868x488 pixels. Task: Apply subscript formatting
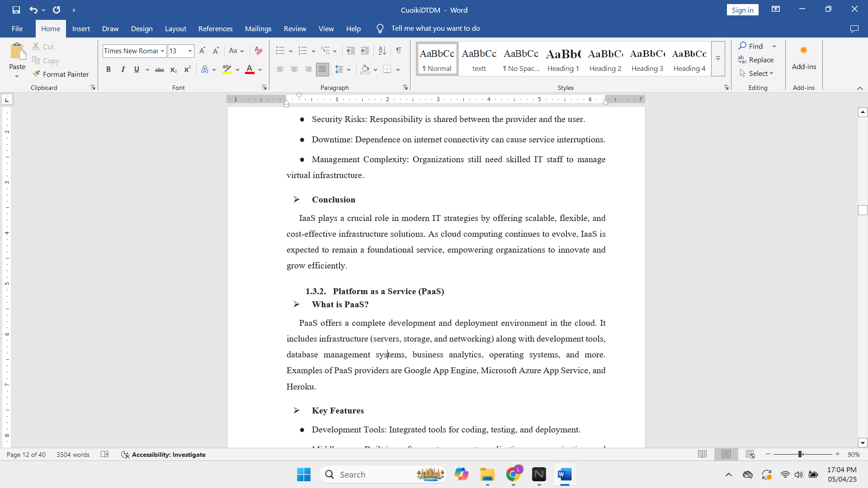tap(173, 70)
